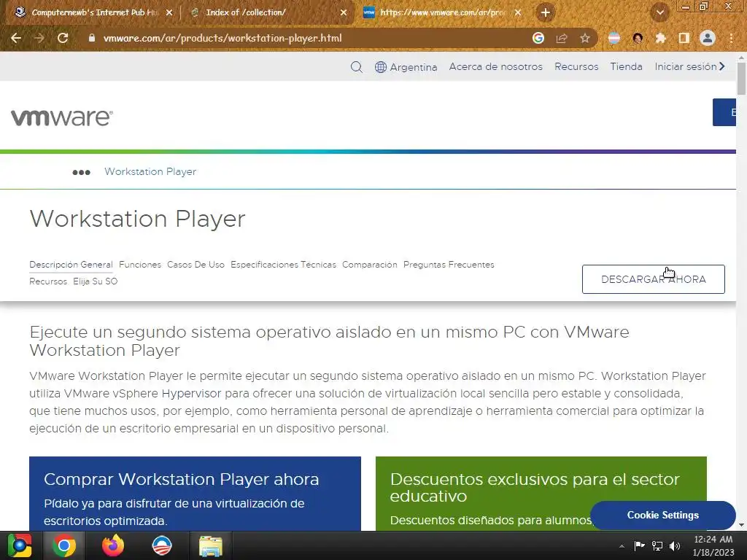This screenshot has width=747, height=560.
Task: Open the Extensions puzzle icon
Action: 661,38
